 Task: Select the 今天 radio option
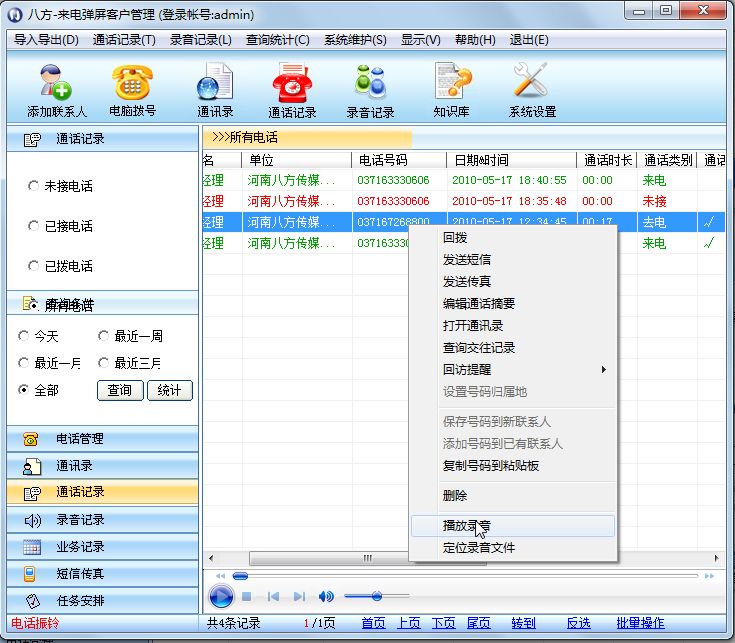pos(24,337)
